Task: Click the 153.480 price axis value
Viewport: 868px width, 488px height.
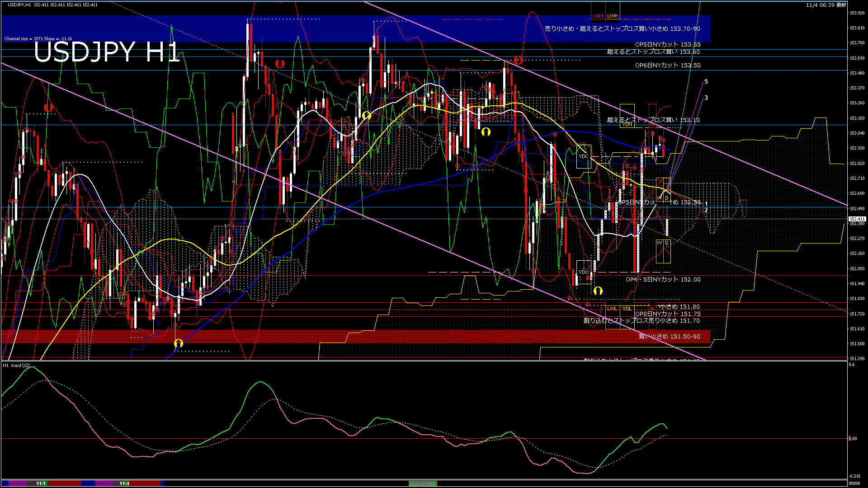Action: 857,73
